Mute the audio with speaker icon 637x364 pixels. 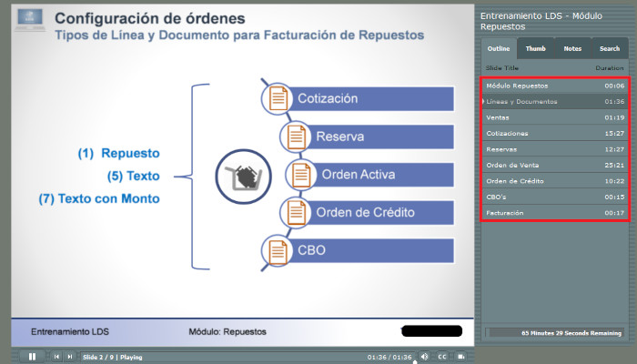tap(424, 357)
